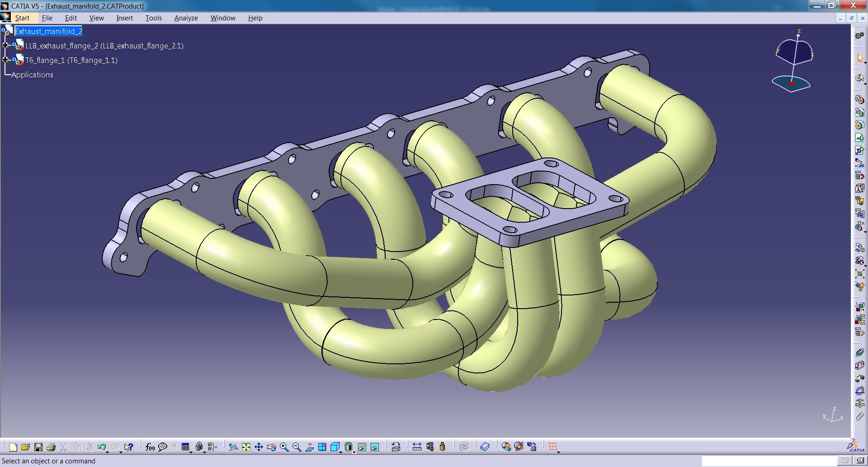Click the Create Multi-View icon

322,447
